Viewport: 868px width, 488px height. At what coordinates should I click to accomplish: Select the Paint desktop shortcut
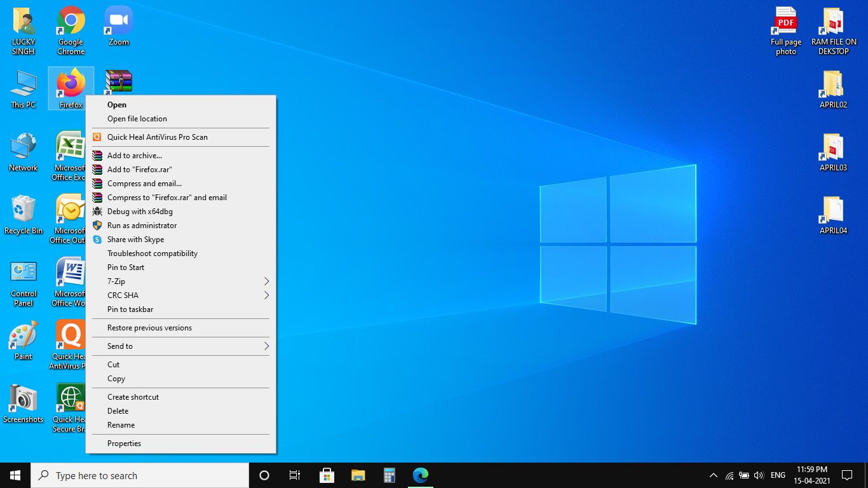24,341
